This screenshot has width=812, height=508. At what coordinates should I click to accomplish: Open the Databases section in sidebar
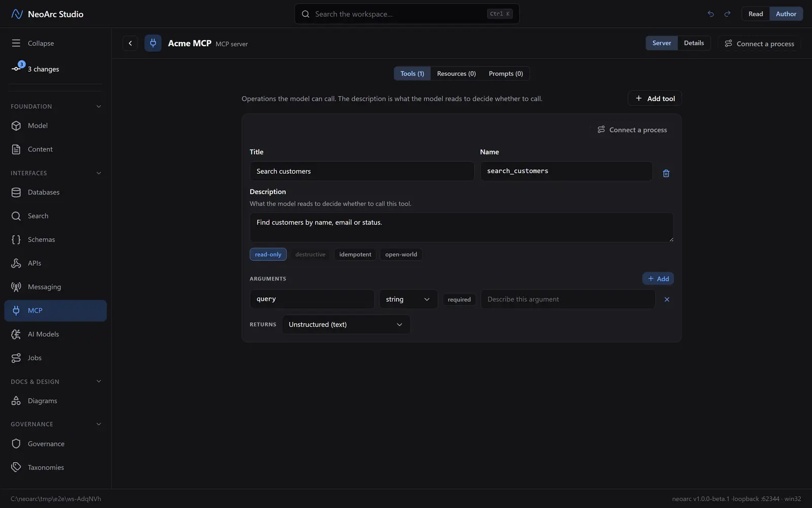[55, 192]
